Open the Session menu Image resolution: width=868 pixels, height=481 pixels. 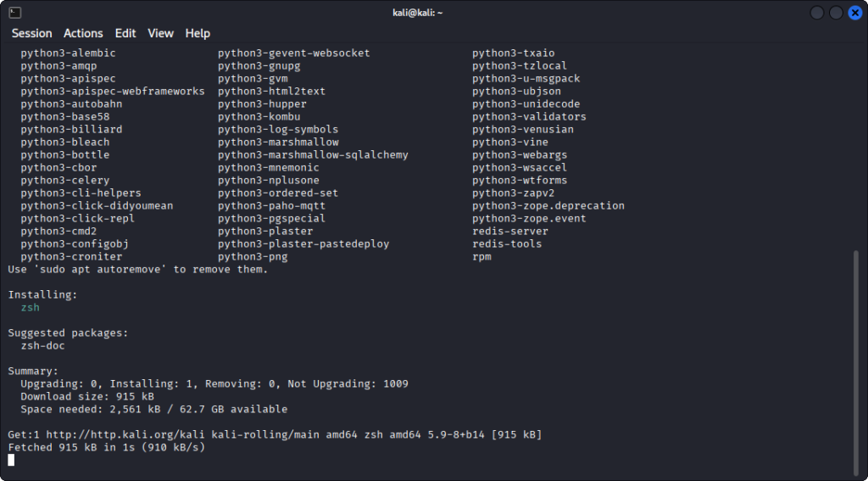[x=31, y=33]
